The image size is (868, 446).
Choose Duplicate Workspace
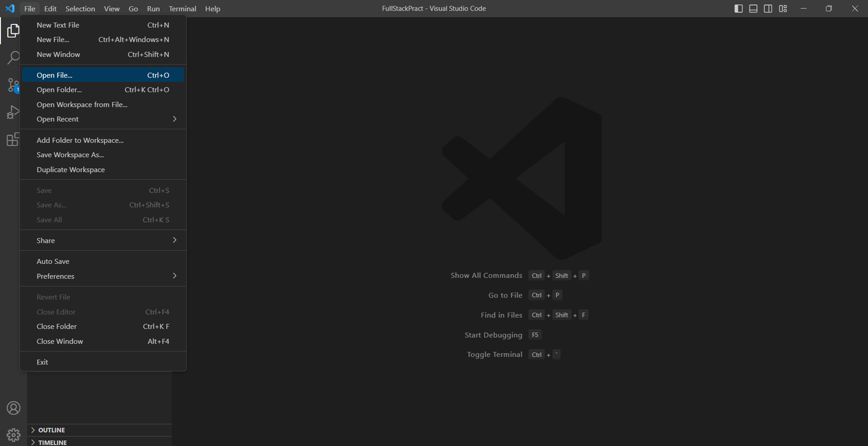point(103,170)
